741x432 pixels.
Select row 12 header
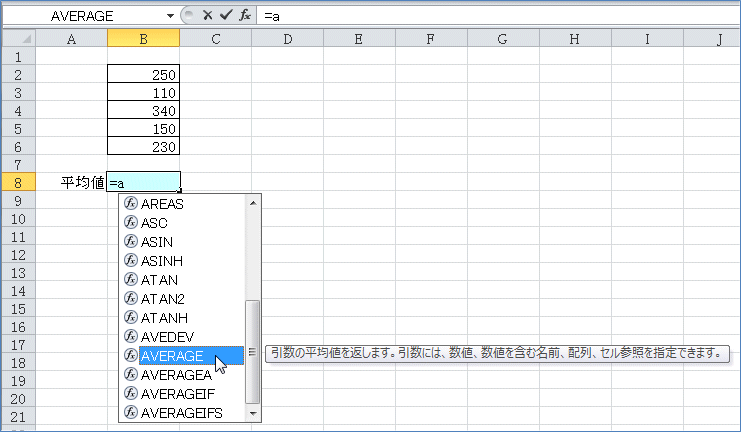click(18, 254)
